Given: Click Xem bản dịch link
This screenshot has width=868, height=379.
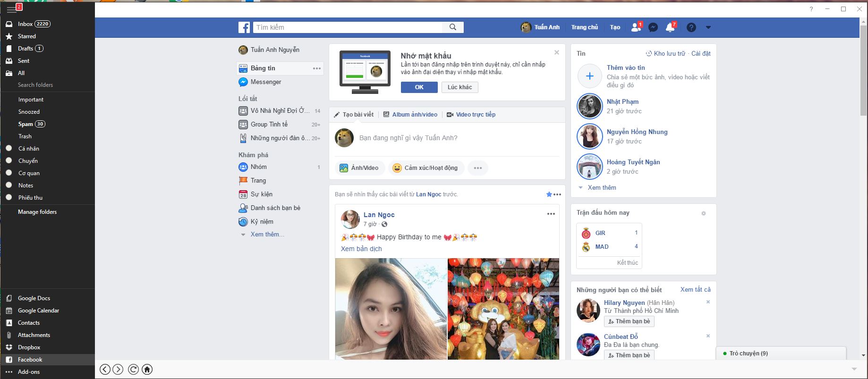Looking at the screenshot, I should (x=361, y=249).
